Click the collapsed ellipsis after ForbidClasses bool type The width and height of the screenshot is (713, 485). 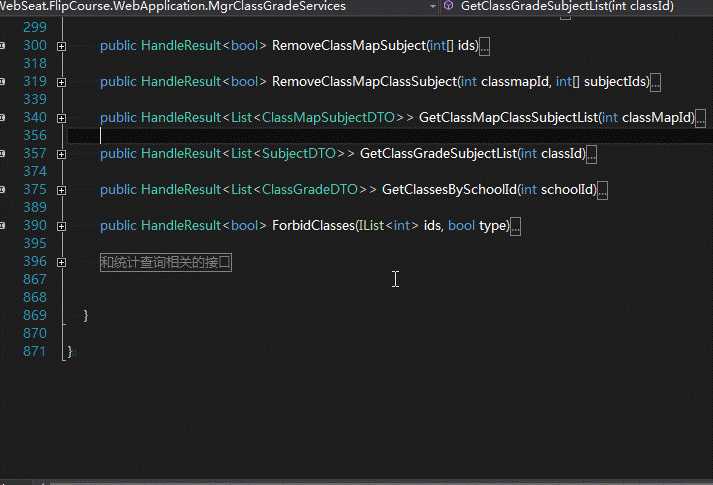point(515,226)
